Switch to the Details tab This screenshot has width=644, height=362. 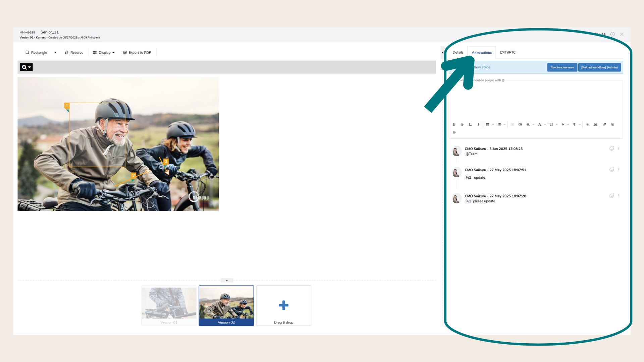[x=458, y=52]
